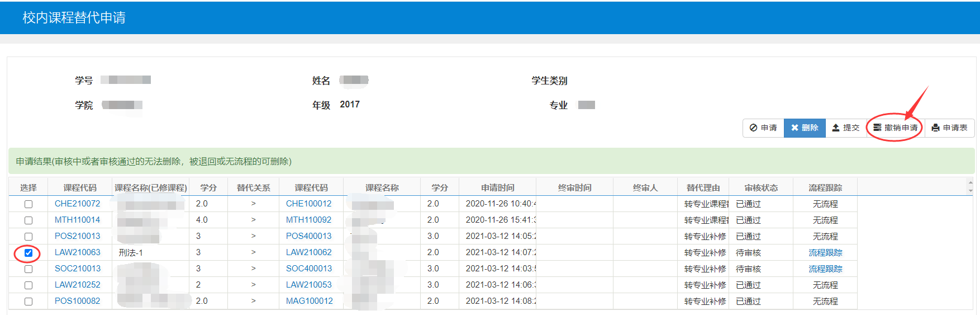Screen dimensions: 980x315
Task: Open 流程跟踪 link for LAW210063 row
Action: click(x=825, y=253)
